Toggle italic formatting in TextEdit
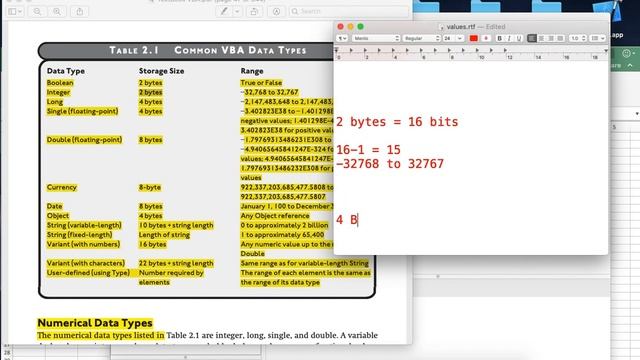Viewport: 640px width, 360px height. (509, 38)
